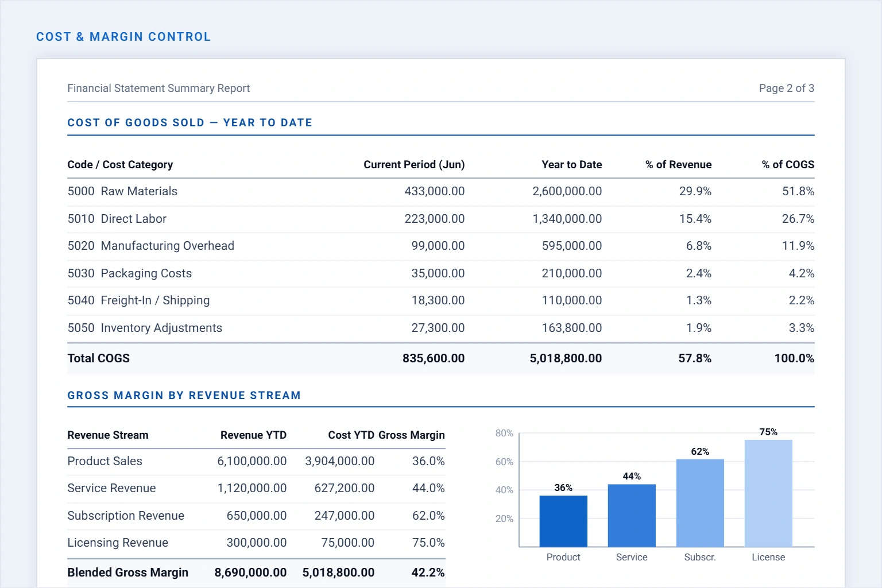This screenshot has height=588, width=882.
Task: Select the 5050 Inventory Adjustments row label
Action: tap(145, 328)
